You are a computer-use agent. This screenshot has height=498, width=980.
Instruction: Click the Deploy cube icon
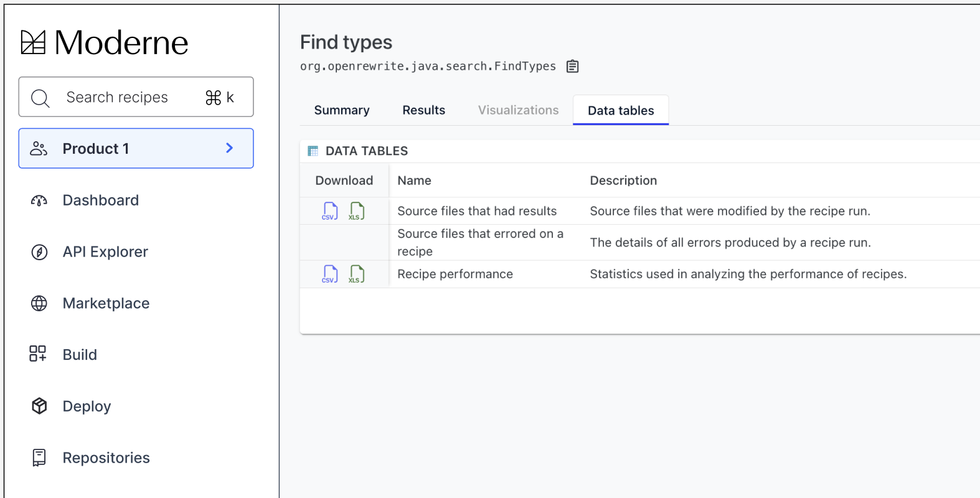pos(39,406)
